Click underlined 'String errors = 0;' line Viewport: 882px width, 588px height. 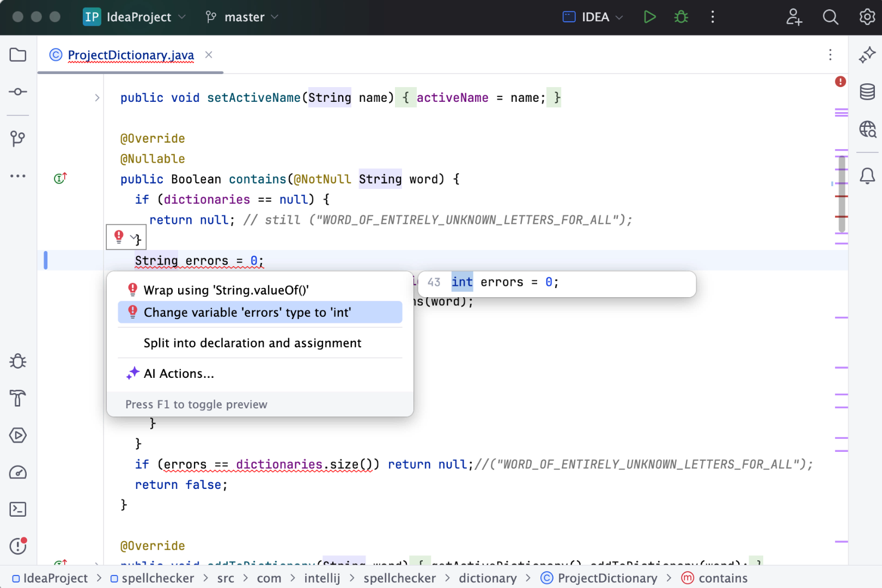(x=199, y=261)
